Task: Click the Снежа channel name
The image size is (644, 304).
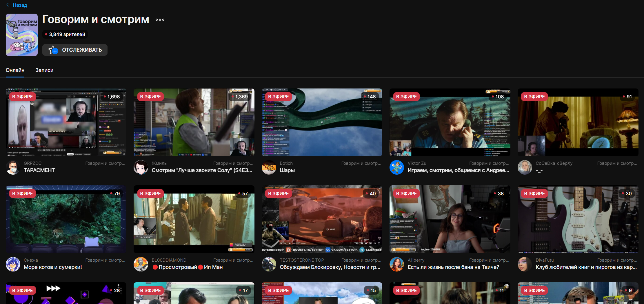Action: click(x=31, y=260)
